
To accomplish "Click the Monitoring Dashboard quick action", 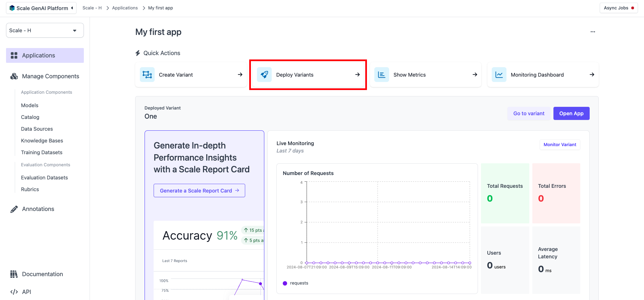I will tap(543, 75).
